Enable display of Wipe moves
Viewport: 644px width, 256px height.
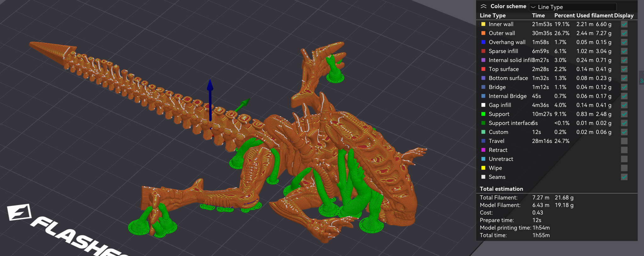tap(624, 168)
